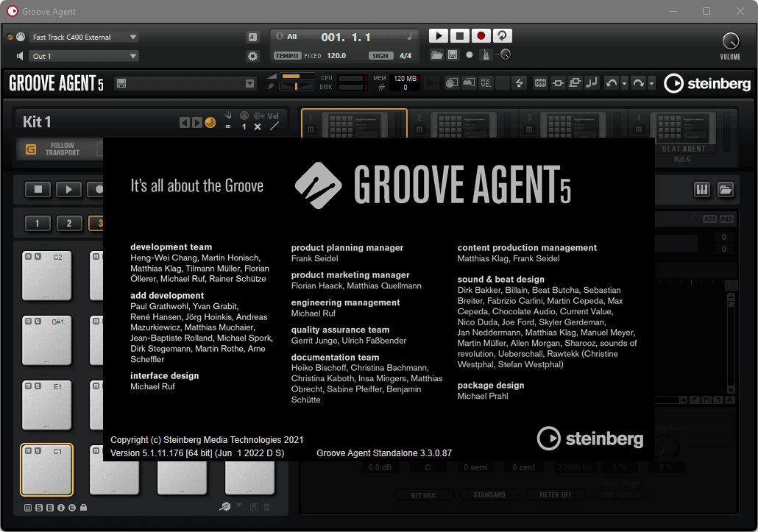The height and width of the screenshot is (532, 758).
Task: Click the Undo arrow icon
Action: tap(612, 83)
